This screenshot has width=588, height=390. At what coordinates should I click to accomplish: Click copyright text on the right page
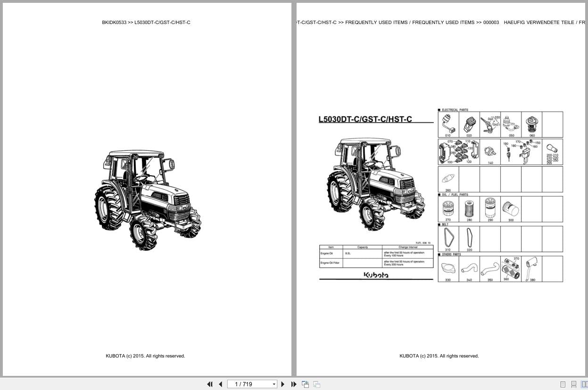pyautogui.click(x=439, y=356)
